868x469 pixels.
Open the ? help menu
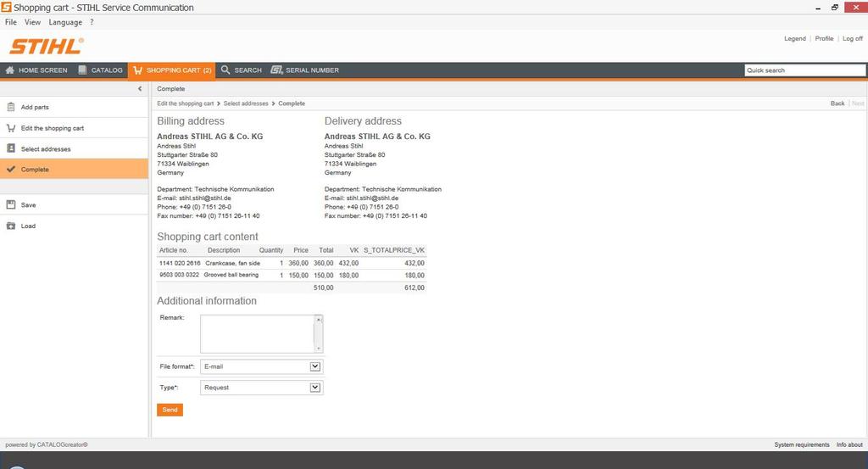92,22
